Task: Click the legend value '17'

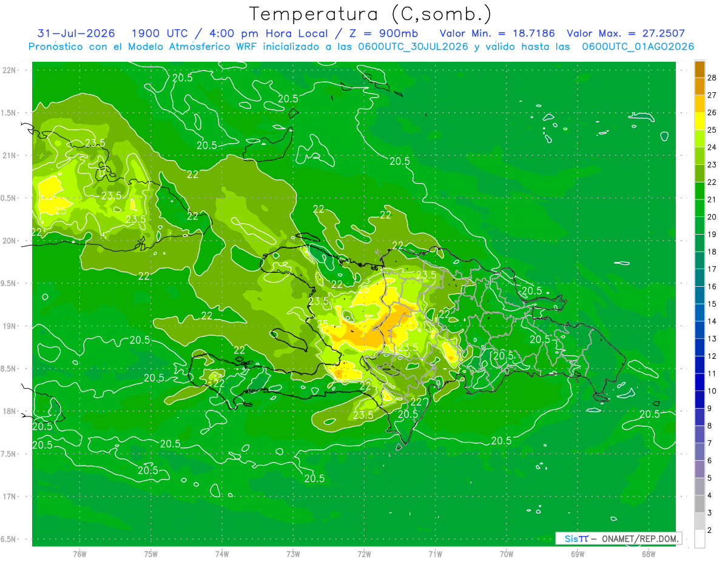Action: pos(712,269)
